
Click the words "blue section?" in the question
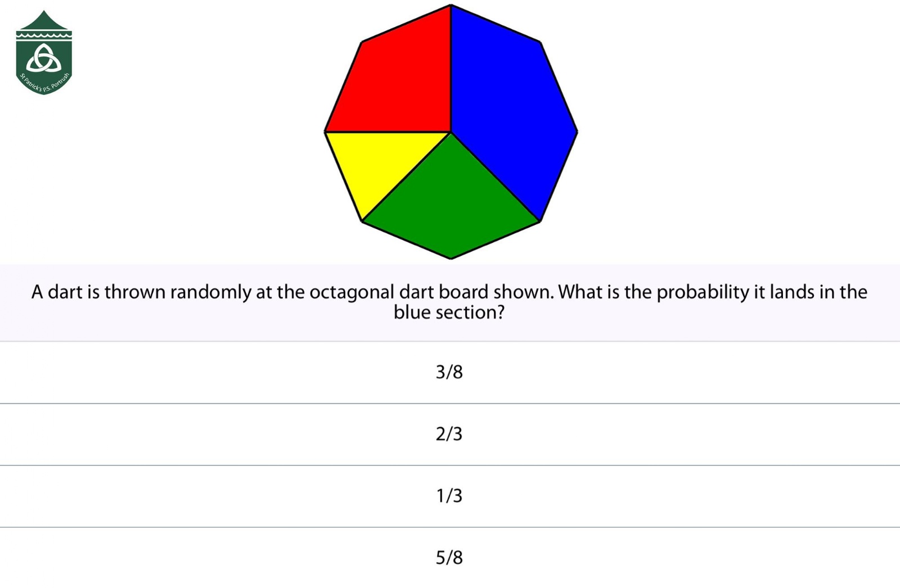449,312
